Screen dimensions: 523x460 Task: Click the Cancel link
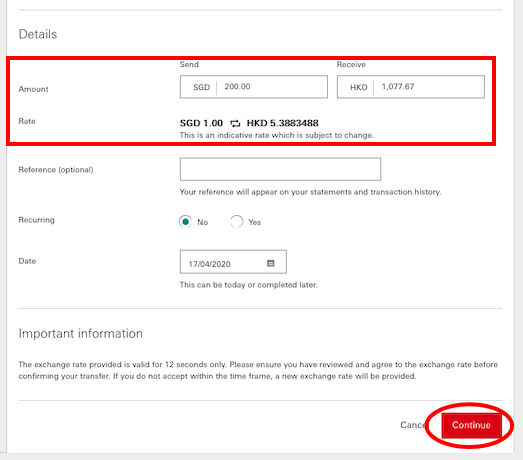(413, 425)
